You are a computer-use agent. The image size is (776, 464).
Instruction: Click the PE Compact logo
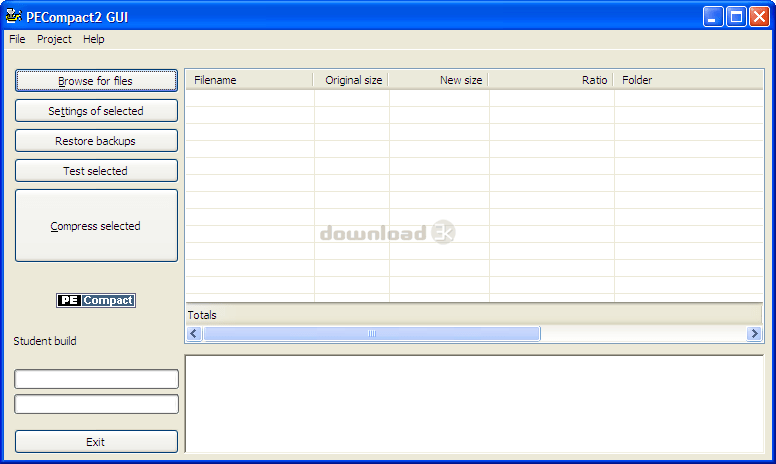point(96,300)
